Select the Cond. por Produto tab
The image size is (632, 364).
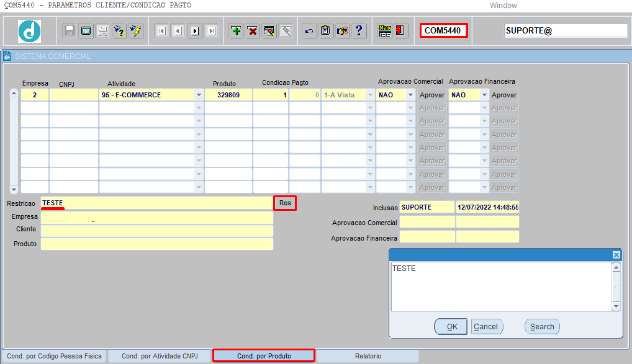[x=264, y=356]
